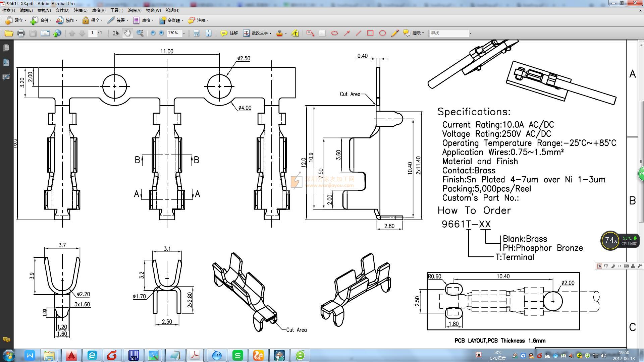Click the 註解 sticky note button
The width and height of the screenshot is (644, 362).
coord(229,33)
